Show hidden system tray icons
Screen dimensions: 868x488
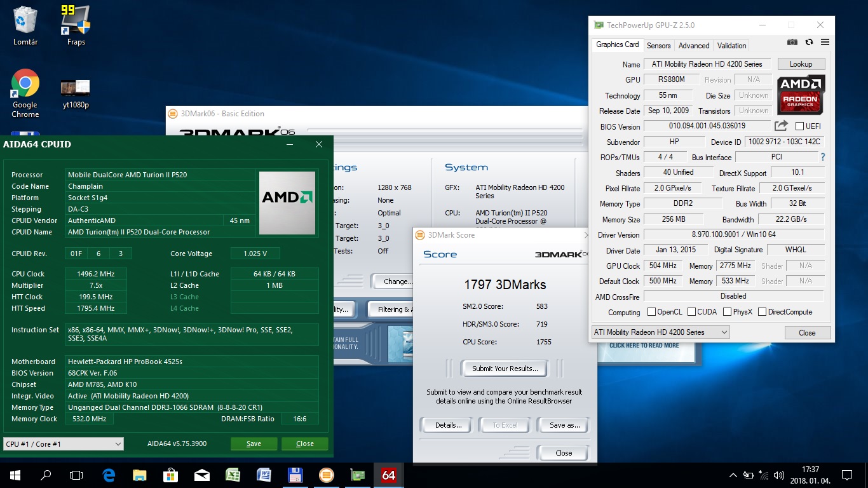[733, 475]
